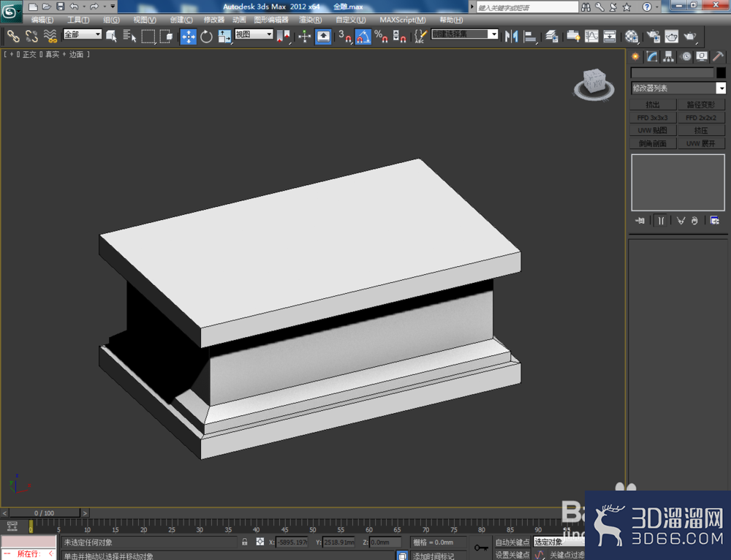Open the MAXScript(M) menu
Screen dimensions: 731x560
click(402, 20)
